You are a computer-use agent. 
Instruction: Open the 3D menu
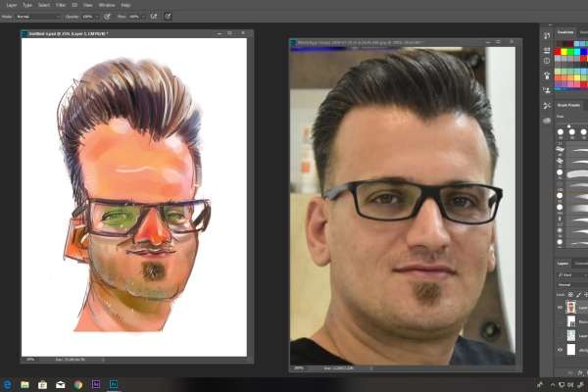(x=74, y=5)
